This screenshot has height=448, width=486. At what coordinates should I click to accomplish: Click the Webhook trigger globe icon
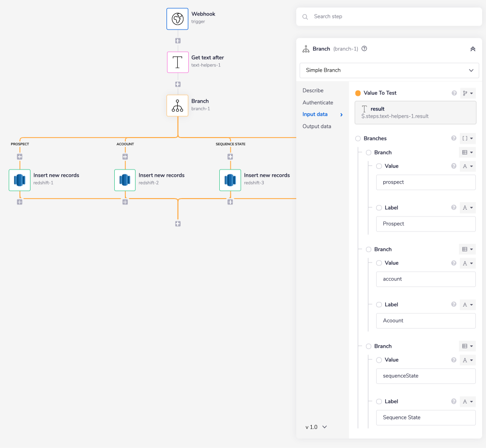point(177,19)
